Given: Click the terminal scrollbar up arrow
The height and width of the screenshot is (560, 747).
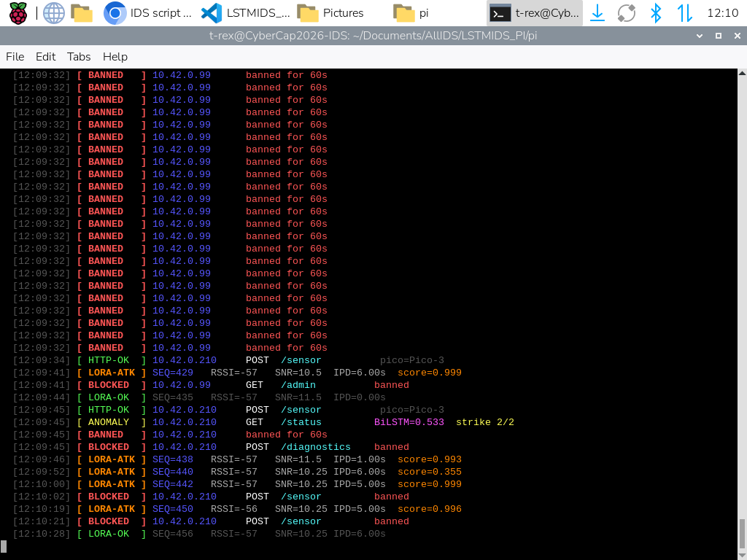Looking at the screenshot, I should 742,73.
